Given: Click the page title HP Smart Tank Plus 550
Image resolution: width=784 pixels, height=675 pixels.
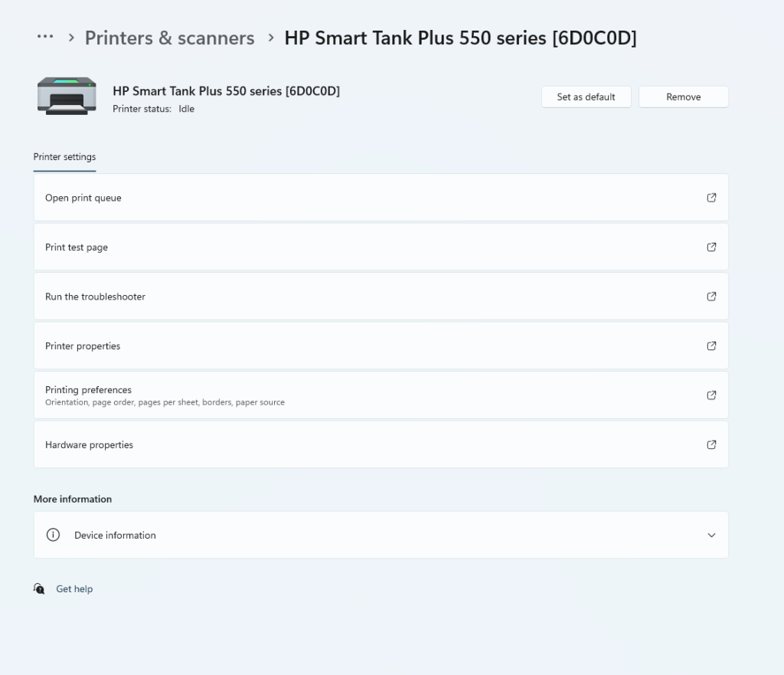Looking at the screenshot, I should 460,38.
